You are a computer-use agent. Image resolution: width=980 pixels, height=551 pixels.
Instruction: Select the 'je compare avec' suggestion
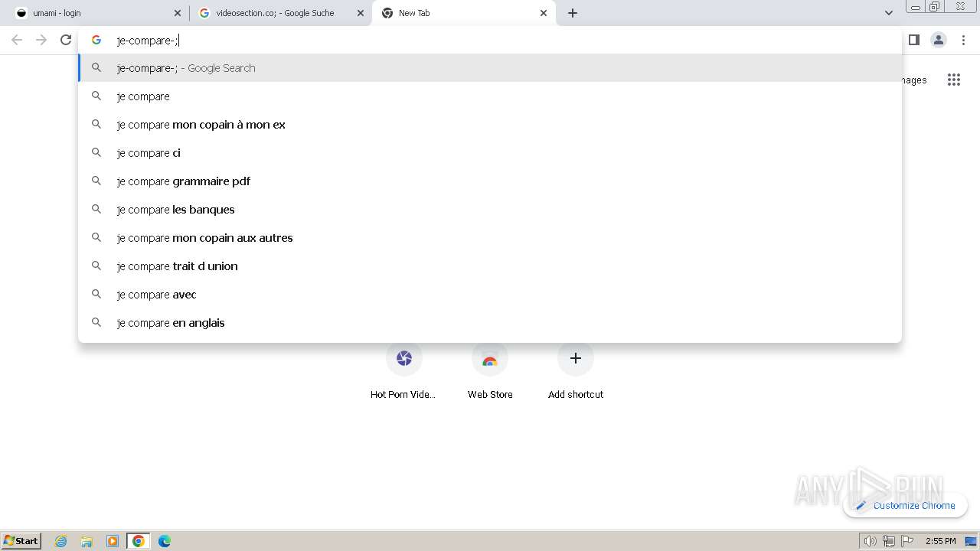490,295
